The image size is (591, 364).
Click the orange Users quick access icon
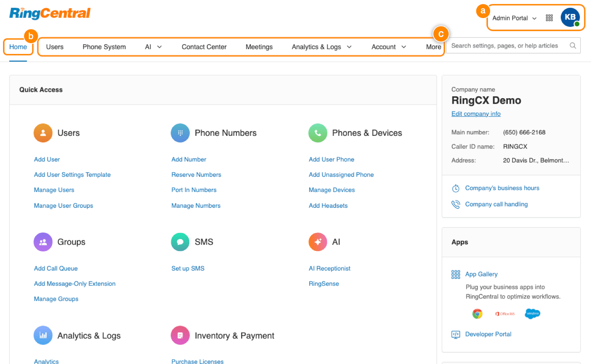(x=43, y=133)
